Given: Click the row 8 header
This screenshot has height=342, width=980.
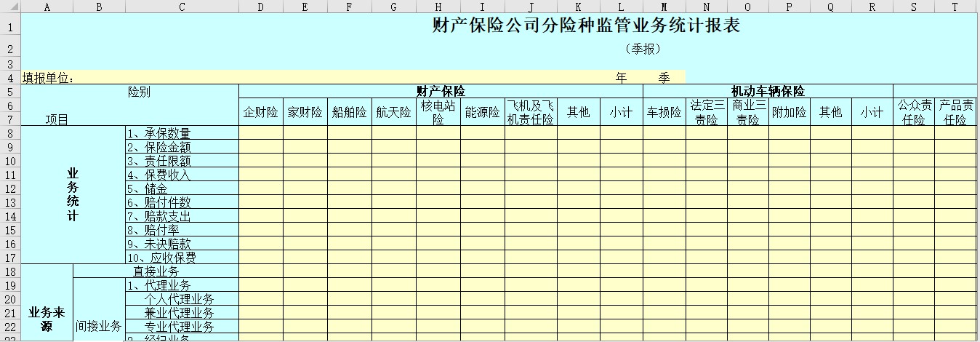Looking at the screenshot, I should [x=10, y=133].
